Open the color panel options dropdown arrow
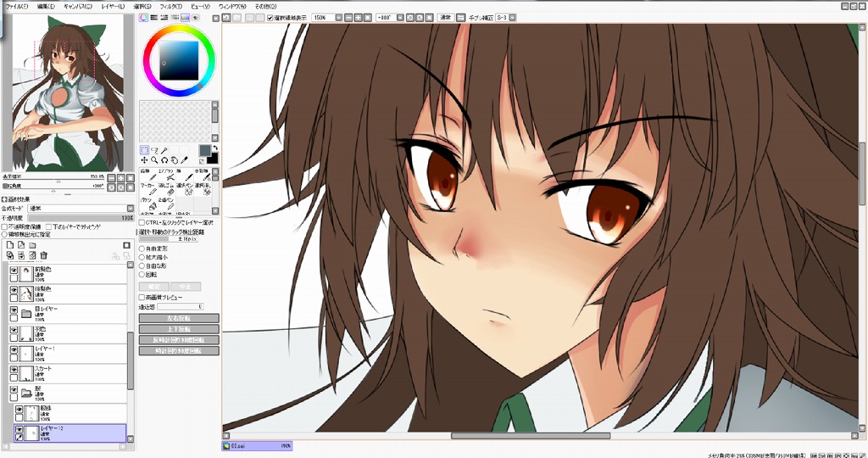868x458 pixels. point(216,18)
